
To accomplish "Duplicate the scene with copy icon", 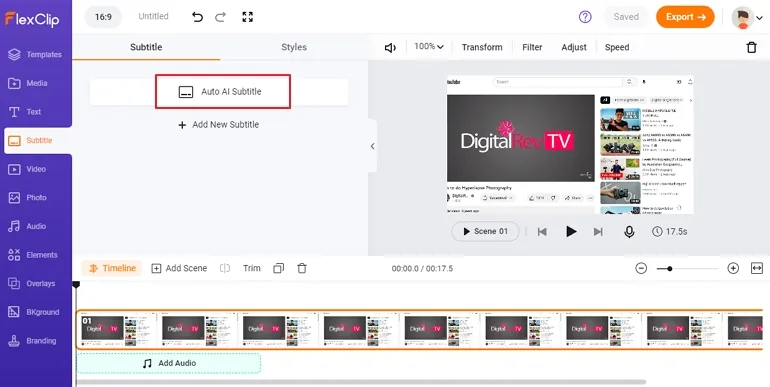I will tap(278, 268).
